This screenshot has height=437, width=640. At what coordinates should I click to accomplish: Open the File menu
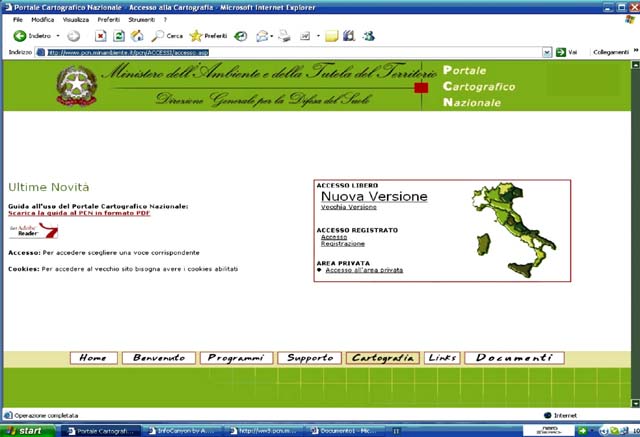18,20
